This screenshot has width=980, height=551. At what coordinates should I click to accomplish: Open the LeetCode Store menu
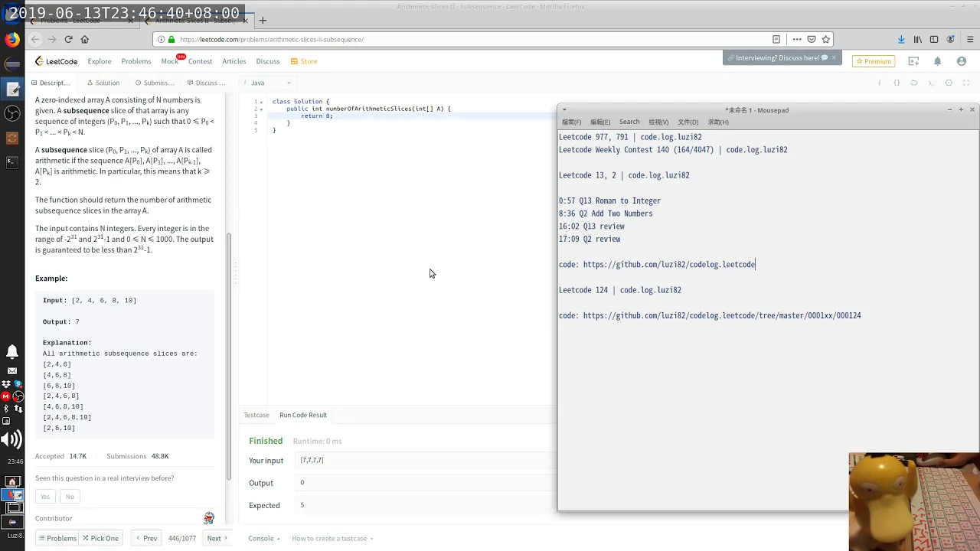pos(304,61)
